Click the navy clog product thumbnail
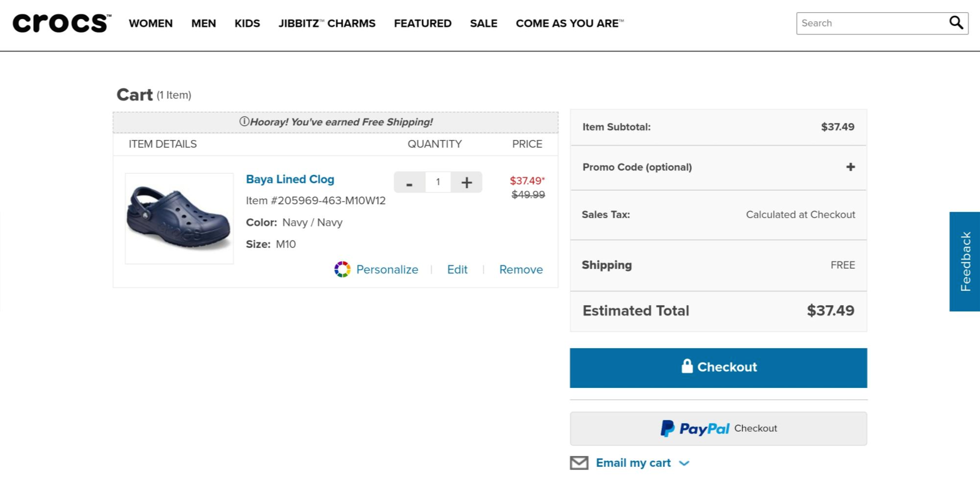The width and height of the screenshot is (980, 480). tap(179, 218)
